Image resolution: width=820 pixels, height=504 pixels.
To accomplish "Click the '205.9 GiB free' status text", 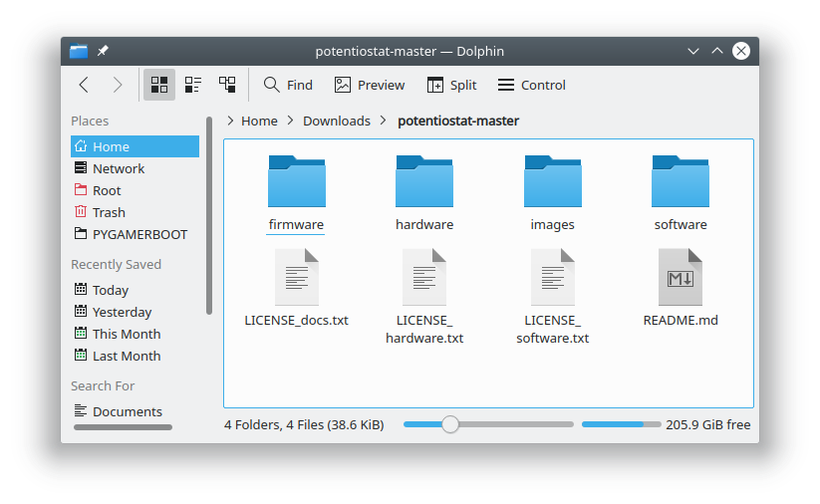I will point(708,424).
